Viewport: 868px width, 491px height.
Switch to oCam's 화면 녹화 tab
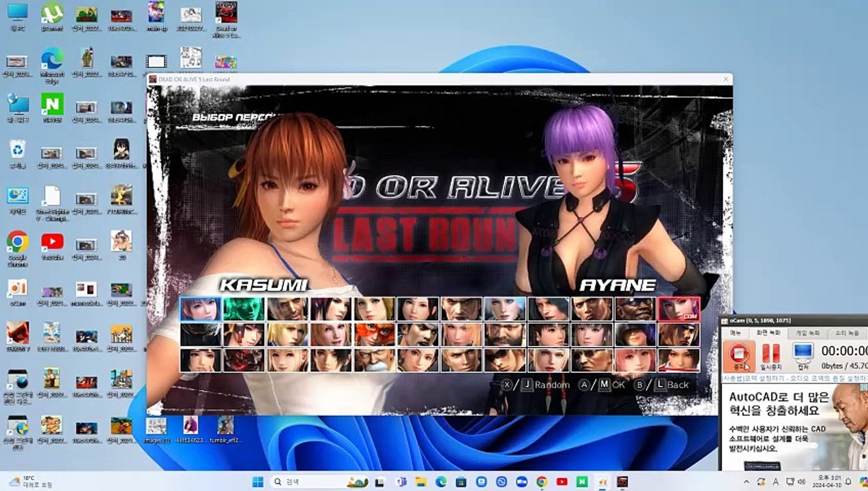coord(767,333)
